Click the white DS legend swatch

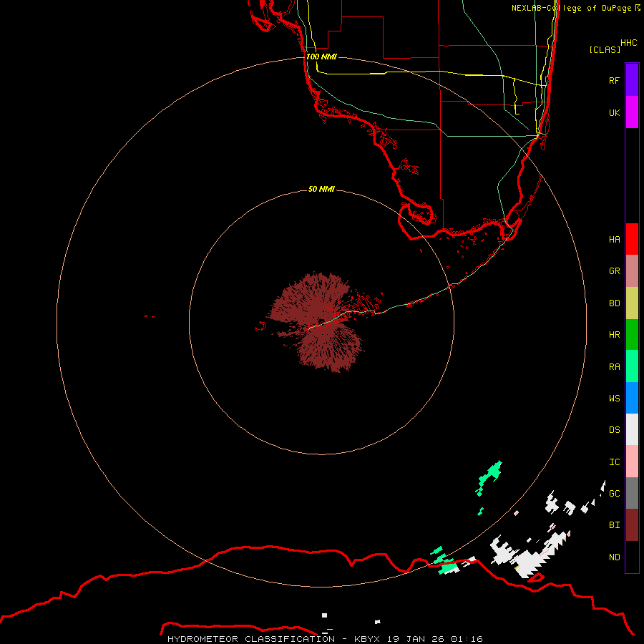pos(632,429)
